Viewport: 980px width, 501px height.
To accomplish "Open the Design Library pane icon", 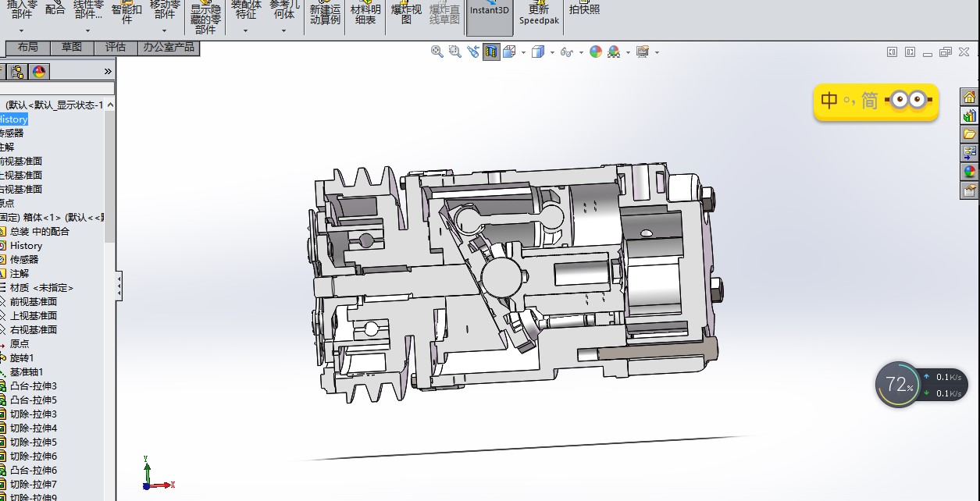I will pyautogui.click(x=969, y=115).
